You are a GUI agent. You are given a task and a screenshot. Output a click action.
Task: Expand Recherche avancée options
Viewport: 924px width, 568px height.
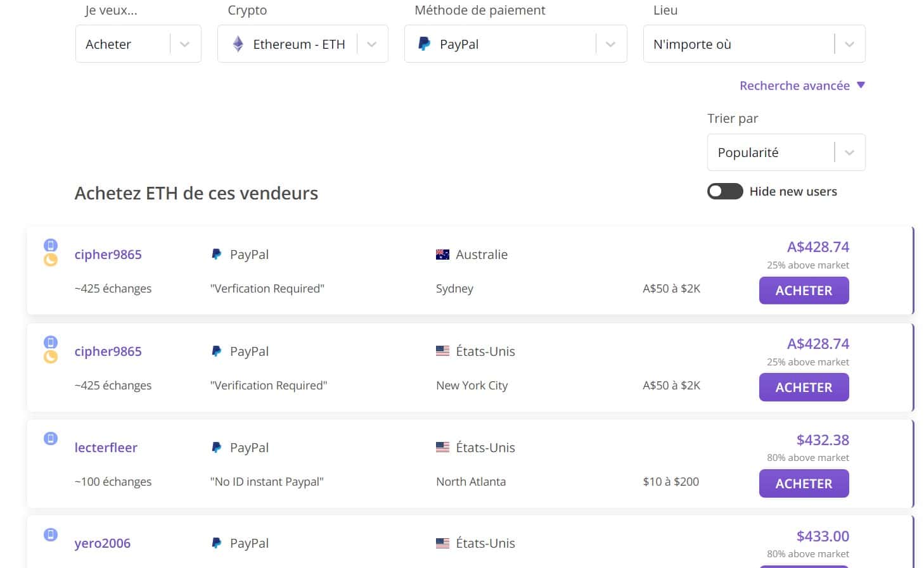(x=802, y=85)
